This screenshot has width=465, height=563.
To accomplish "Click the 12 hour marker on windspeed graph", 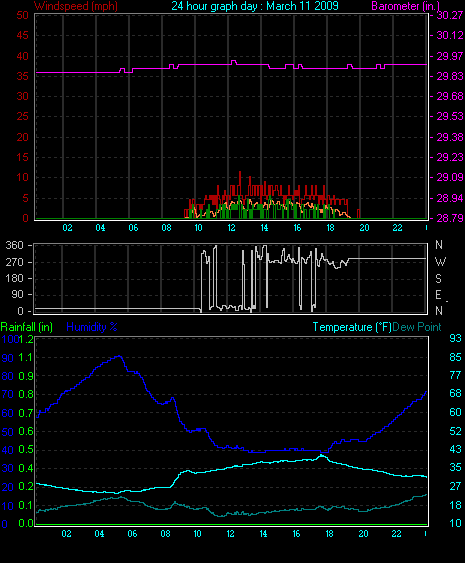I will pyautogui.click(x=231, y=228).
